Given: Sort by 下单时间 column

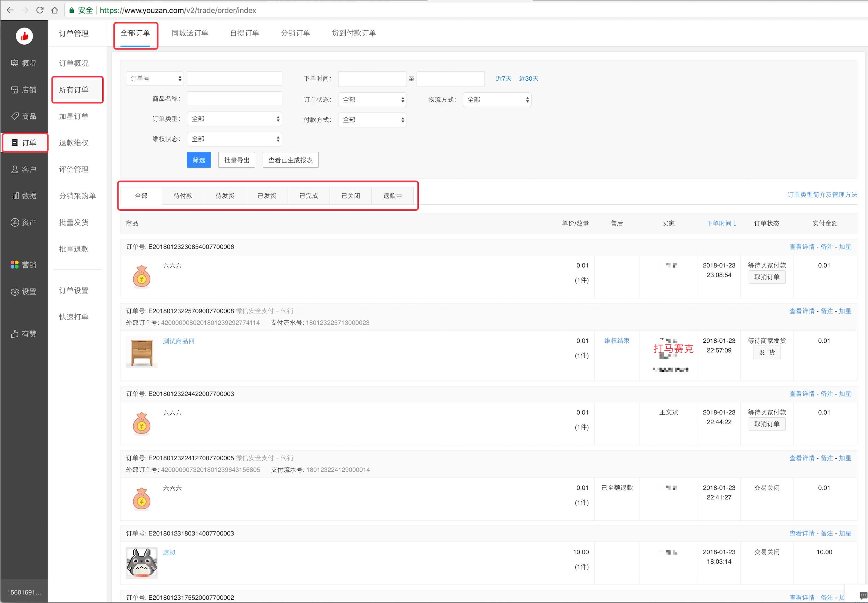Looking at the screenshot, I should pyautogui.click(x=721, y=223).
